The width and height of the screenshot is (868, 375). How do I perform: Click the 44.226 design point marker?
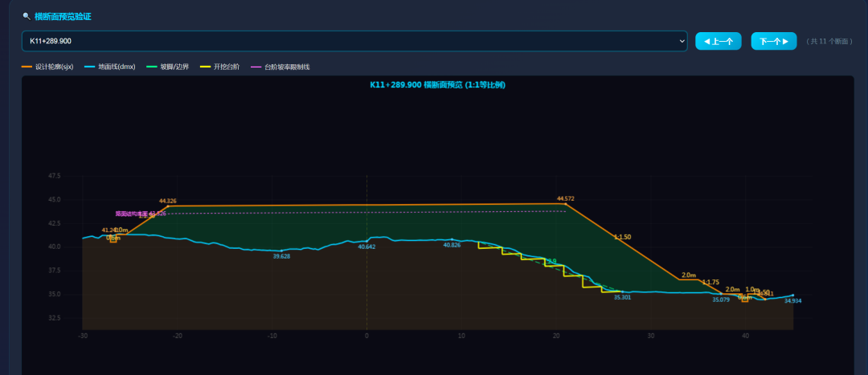coord(168,206)
